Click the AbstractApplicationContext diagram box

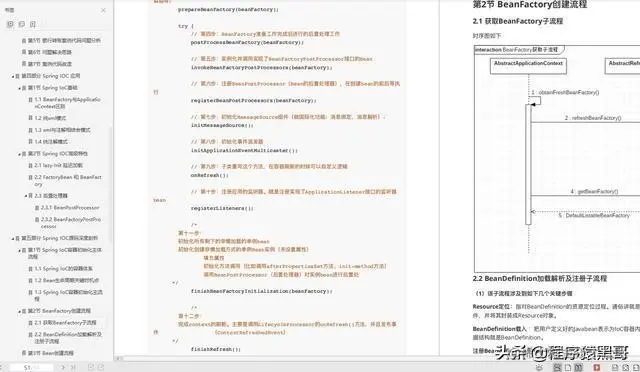tap(528, 66)
